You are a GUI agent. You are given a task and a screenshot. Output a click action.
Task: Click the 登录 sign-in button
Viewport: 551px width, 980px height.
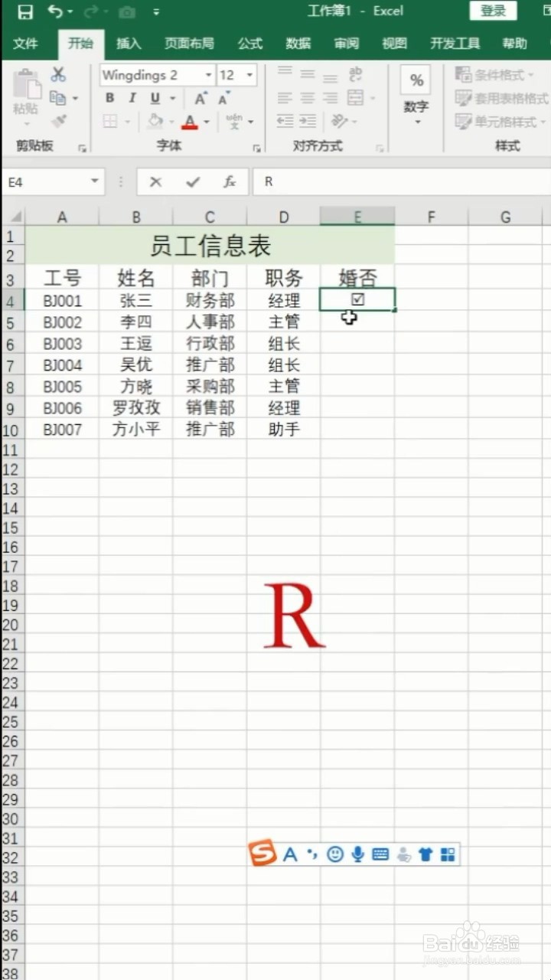(493, 11)
